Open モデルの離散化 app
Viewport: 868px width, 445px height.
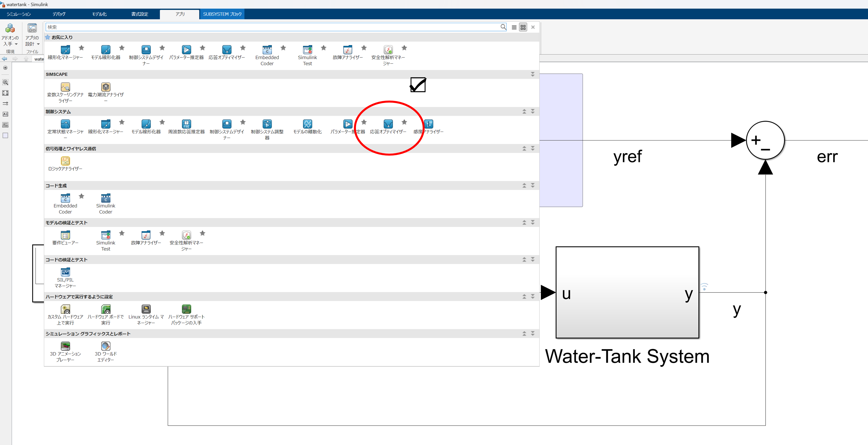307,124
